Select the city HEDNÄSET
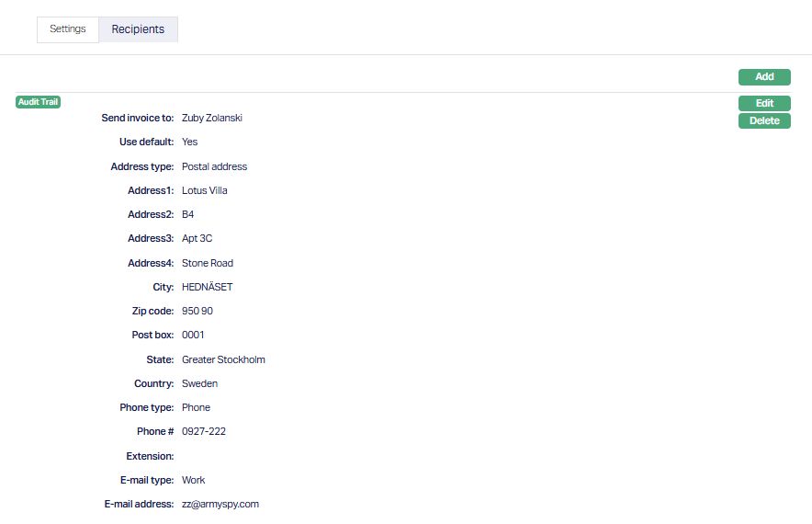812x524 pixels. tap(207, 287)
